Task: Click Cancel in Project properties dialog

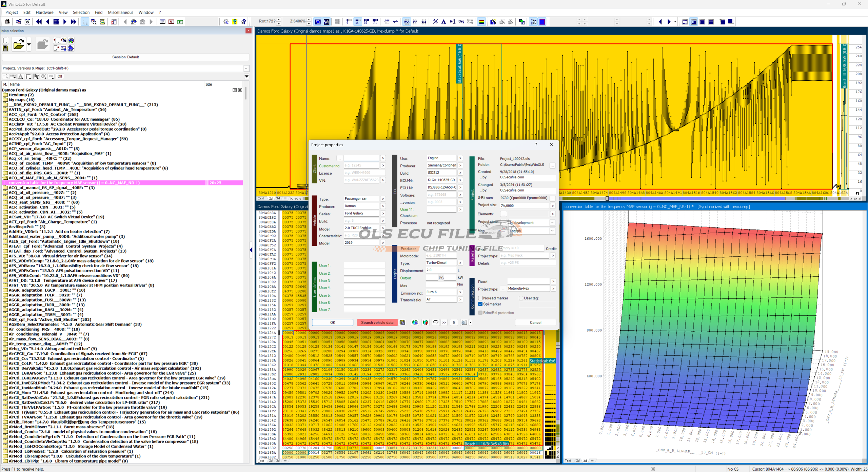Action: click(x=535, y=322)
